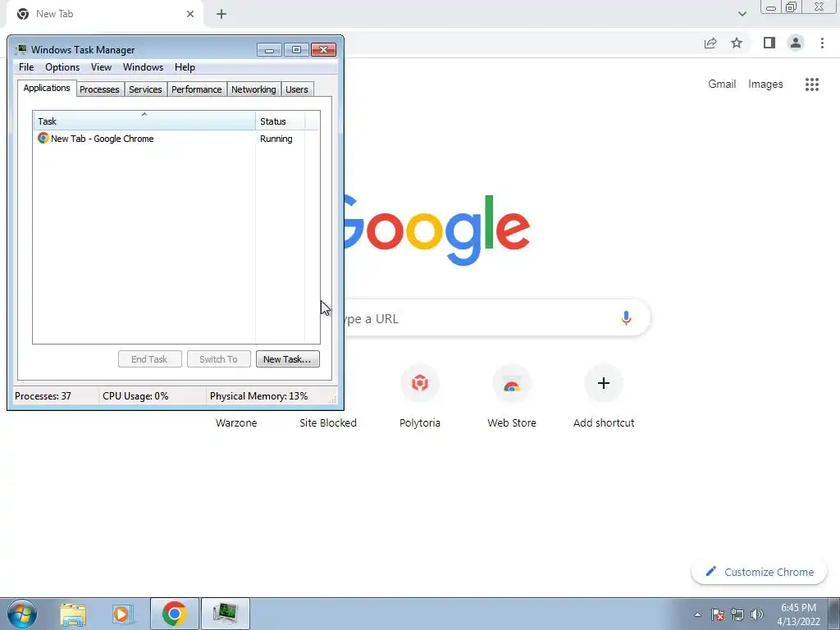Open the volume speaker tray icon
The height and width of the screenshot is (630, 840).
coord(757,614)
